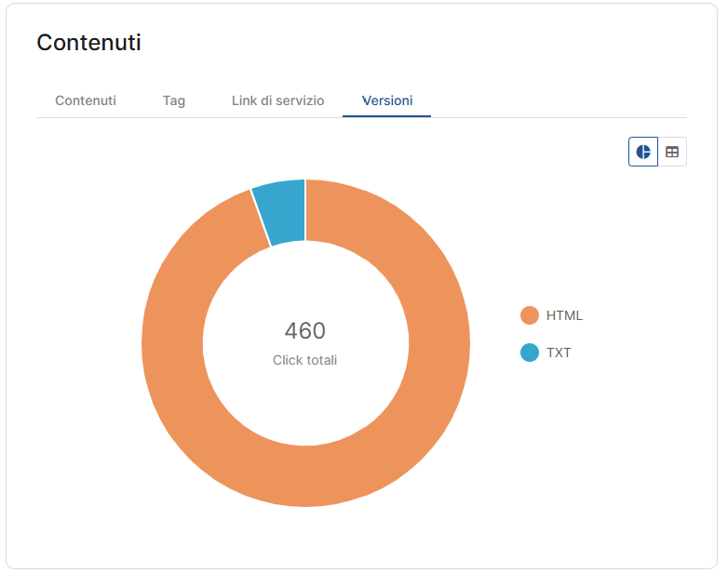728x573 pixels.
Task: Click the 460 total clicks number
Action: pyautogui.click(x=305, y=331)
